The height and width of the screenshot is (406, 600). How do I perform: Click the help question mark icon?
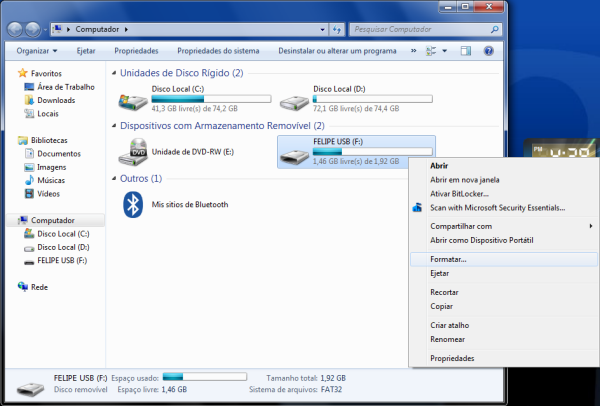[489, 50]
